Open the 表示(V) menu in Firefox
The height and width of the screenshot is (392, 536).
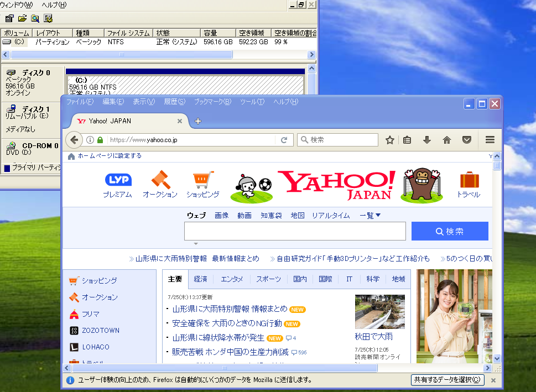click(x=144, y=102)
